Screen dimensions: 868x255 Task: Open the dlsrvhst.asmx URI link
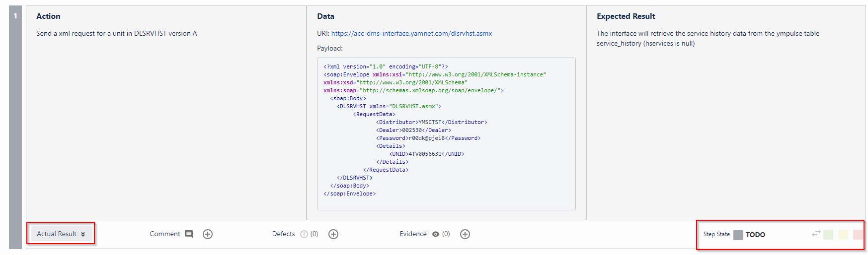[411, 33]
